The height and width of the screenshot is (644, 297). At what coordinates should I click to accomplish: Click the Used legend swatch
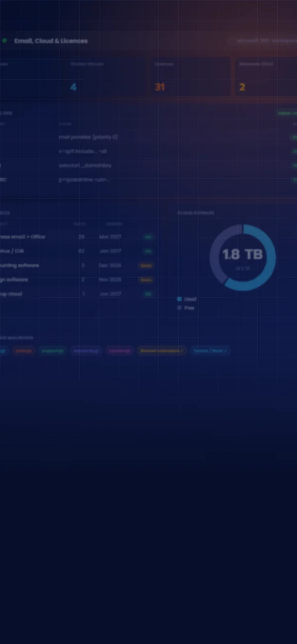coord(180,299)
